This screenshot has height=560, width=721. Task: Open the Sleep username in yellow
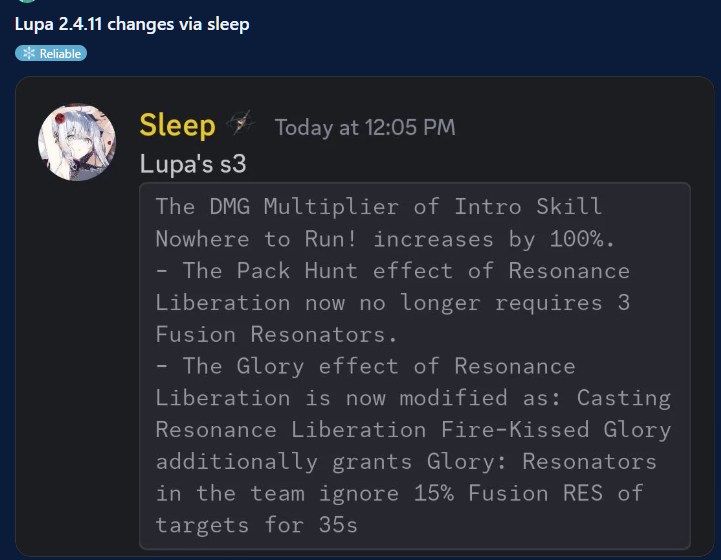(177, 126)
